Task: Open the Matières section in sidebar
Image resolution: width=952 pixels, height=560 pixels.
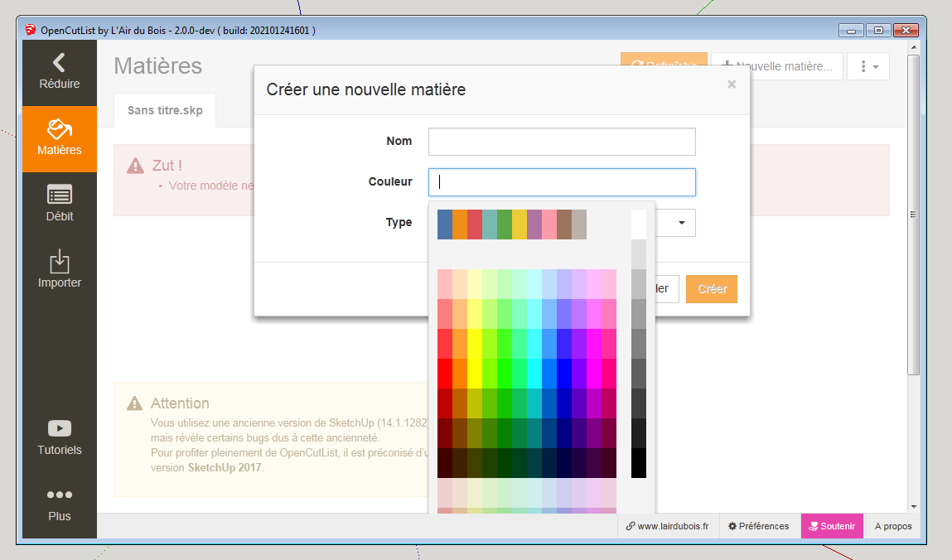Action: (x=60, y=139)
